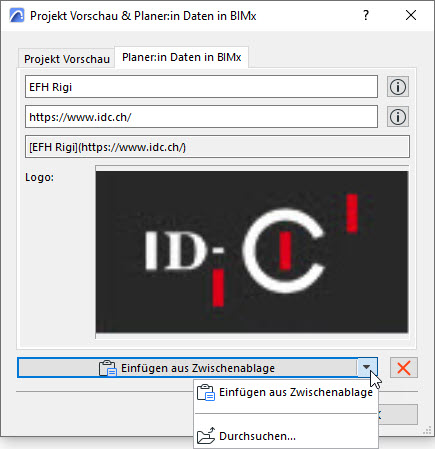
Task: Choose Einfügen aus Zwischenablage from popup menu
Action: (x=286, y=392)
